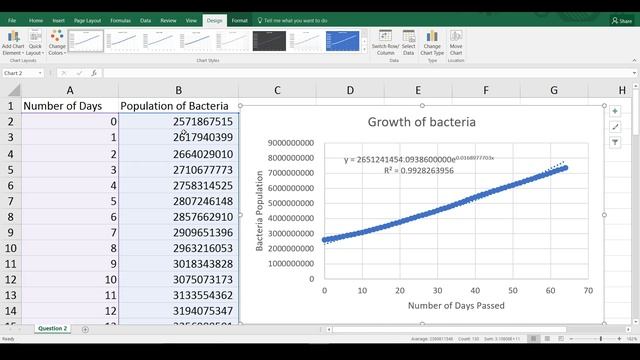Viewport: 640px width, 360px height.
Task: Select cell containing 3194075347
Action: [178, 311]
